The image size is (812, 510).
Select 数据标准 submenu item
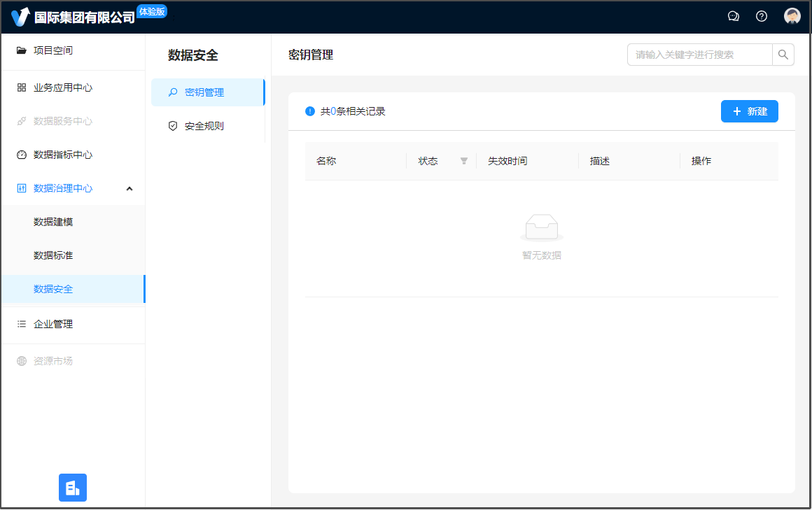pyautogui.click(x=53, y=255)
